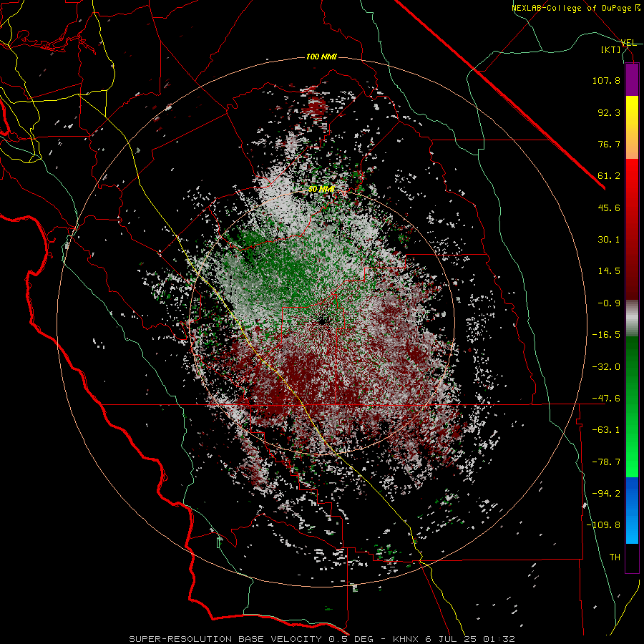This screenshot has width=644, height=644.
Task: Select the 14.5 scale value
Action: [609, 271]
